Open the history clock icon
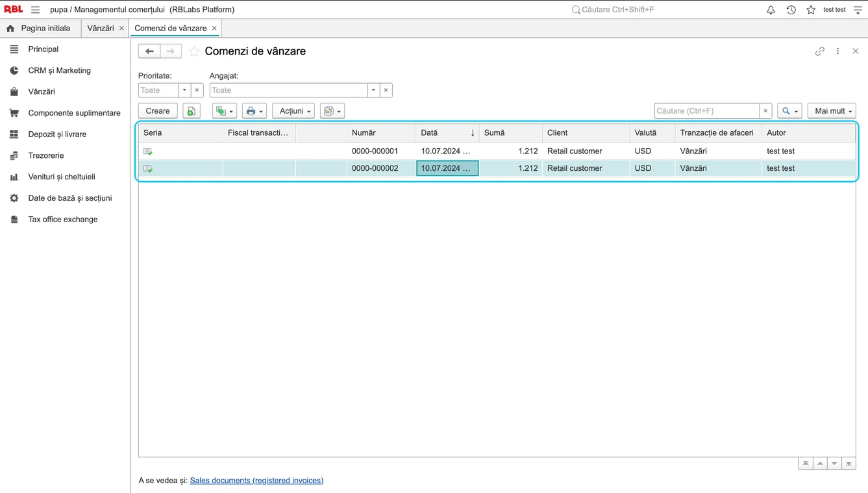Screen dimensions: 868x493 tap(791, 10)
